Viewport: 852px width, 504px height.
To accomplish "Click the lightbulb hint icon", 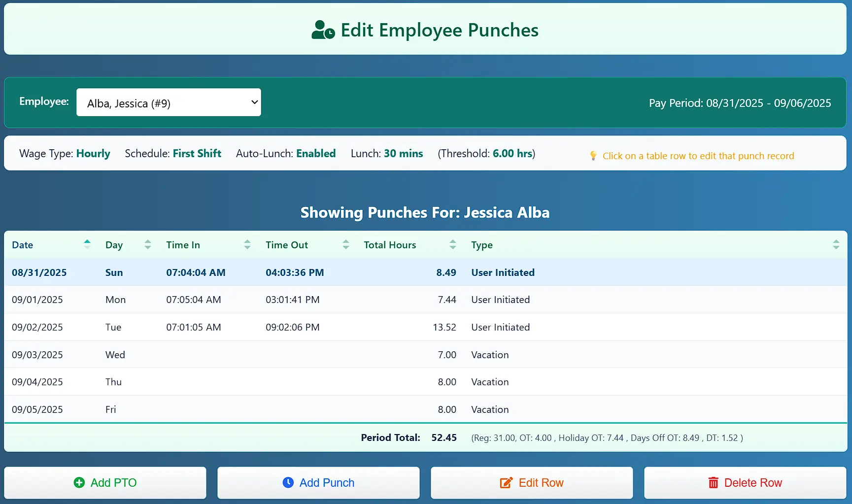I will tap(593, 155).
